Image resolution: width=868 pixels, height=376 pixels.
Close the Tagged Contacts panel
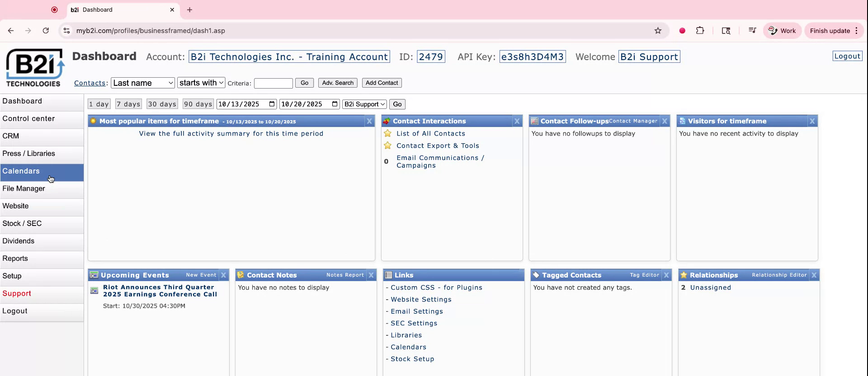666,275
